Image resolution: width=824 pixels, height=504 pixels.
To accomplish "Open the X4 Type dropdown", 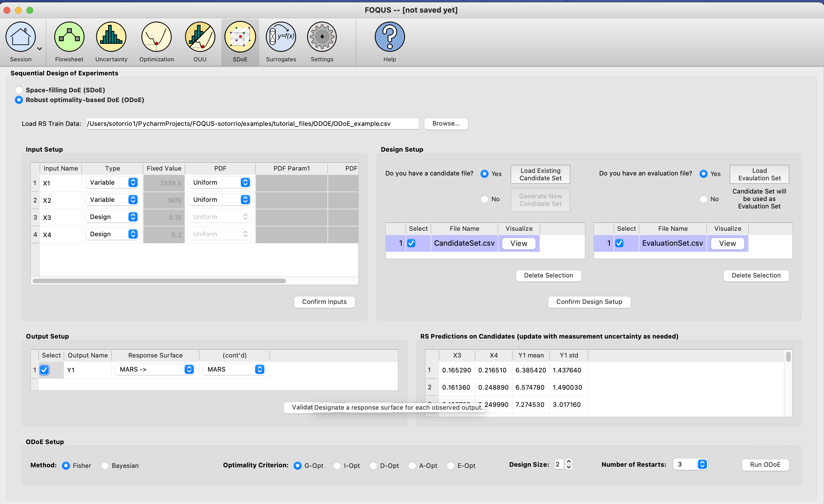I will coord(112,234).
